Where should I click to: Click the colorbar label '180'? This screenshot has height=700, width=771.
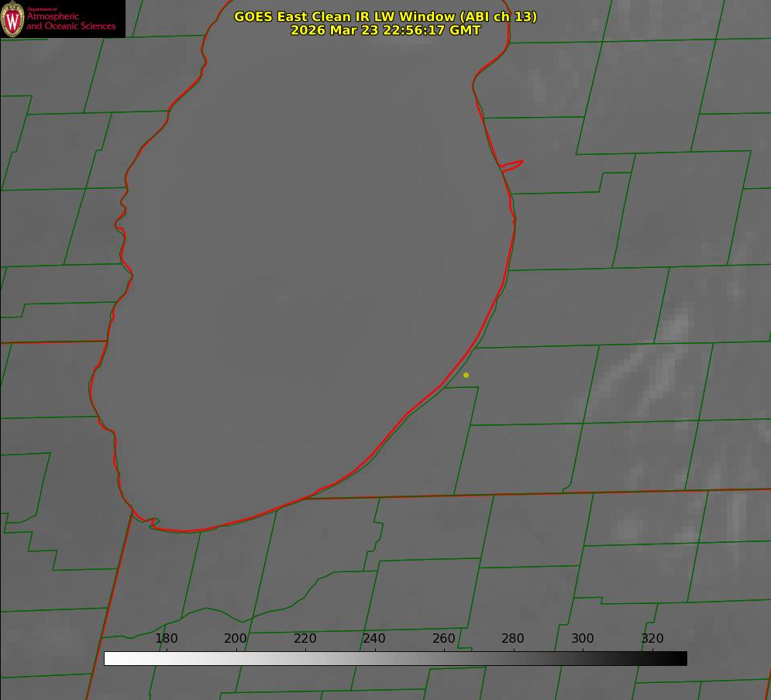pos(166,638)
